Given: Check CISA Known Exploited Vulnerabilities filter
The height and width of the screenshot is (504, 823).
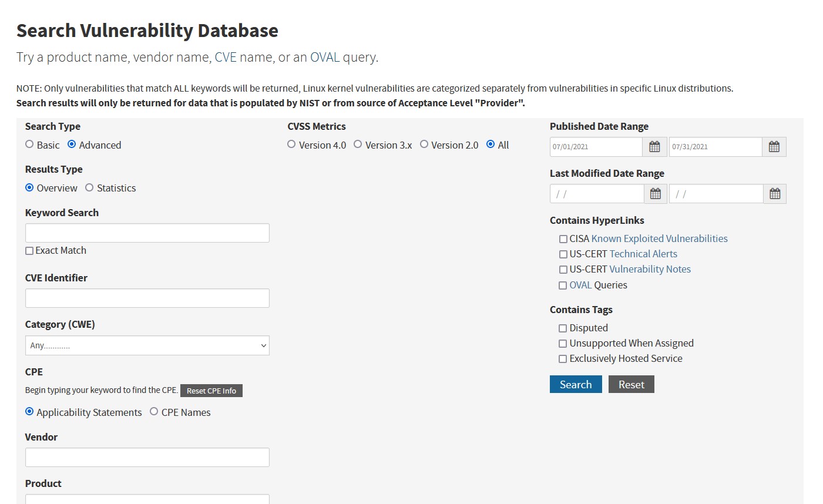Looking at the screenshot, I should pyautogui.click(x=563, y=238).
